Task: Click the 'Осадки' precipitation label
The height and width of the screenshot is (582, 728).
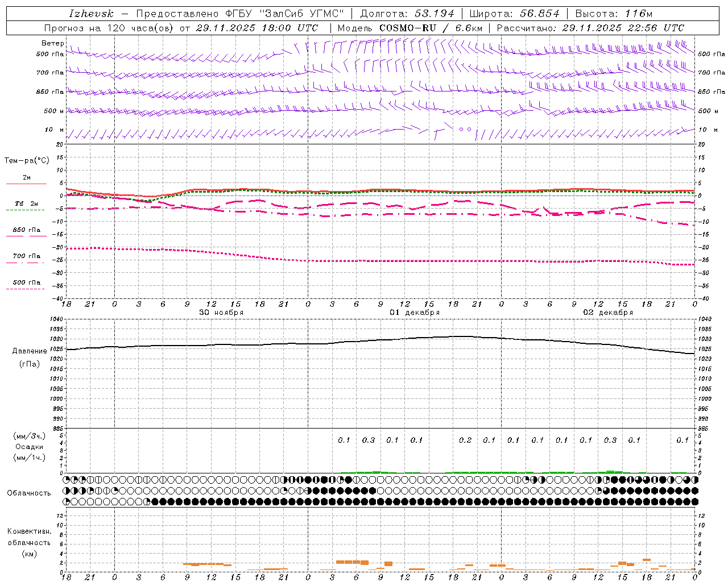Action: coord(30,447)
